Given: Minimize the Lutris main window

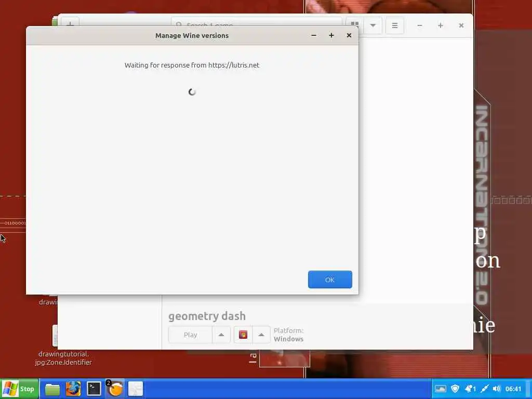Looking at the screenshot, I should 420,25.
